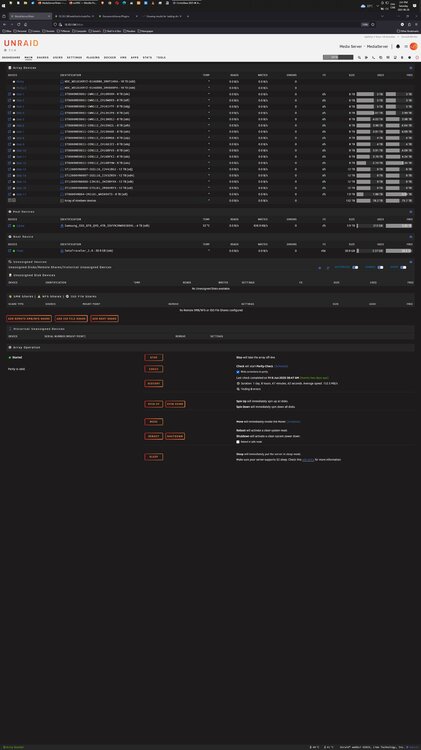
Task: Collapse the Boot Device section
Action: click(410, 236)
